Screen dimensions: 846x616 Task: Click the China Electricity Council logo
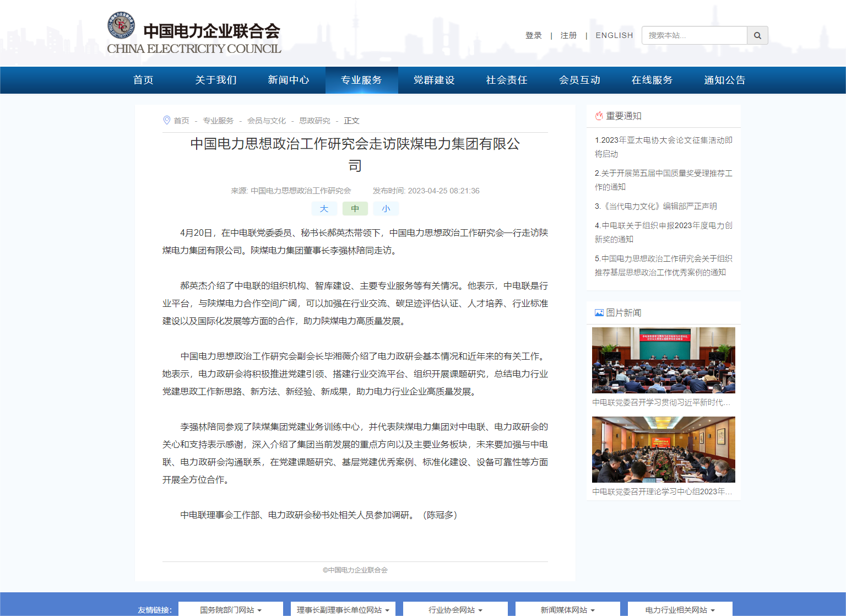coord(194,33)
